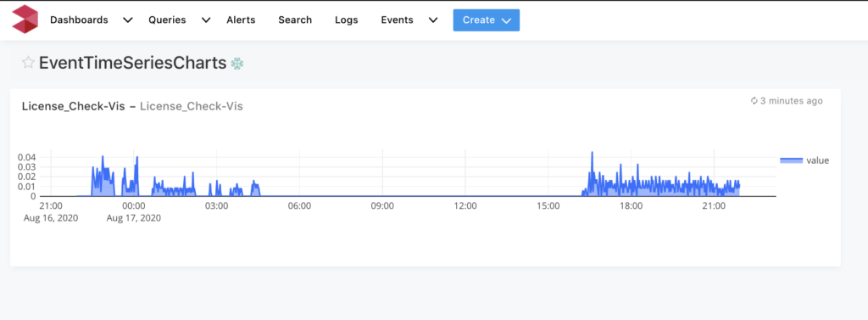This screenshot has height=320, width=868.
Task: Click the red Redash logo icon
Action: [25, 20]
